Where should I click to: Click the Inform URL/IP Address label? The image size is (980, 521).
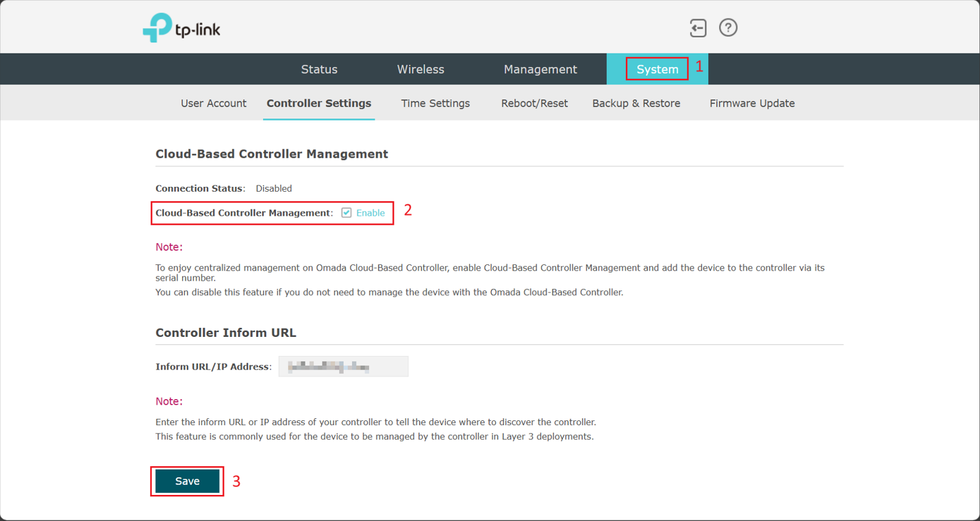point(213,367)
